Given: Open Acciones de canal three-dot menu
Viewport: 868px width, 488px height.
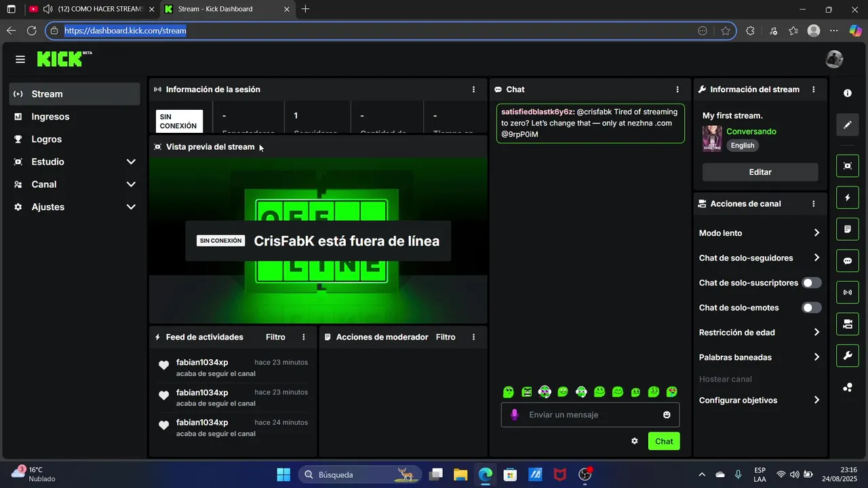Looking at the screenshot, I should coord(814,204).
